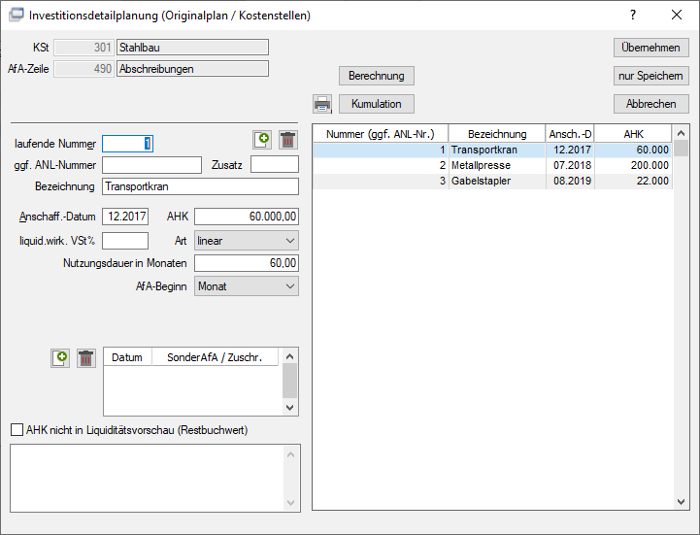The height and width of the screenshot is (535, 700).
Task: Sort by Bezeichnung column header
Action: click(x=497, y=134)
